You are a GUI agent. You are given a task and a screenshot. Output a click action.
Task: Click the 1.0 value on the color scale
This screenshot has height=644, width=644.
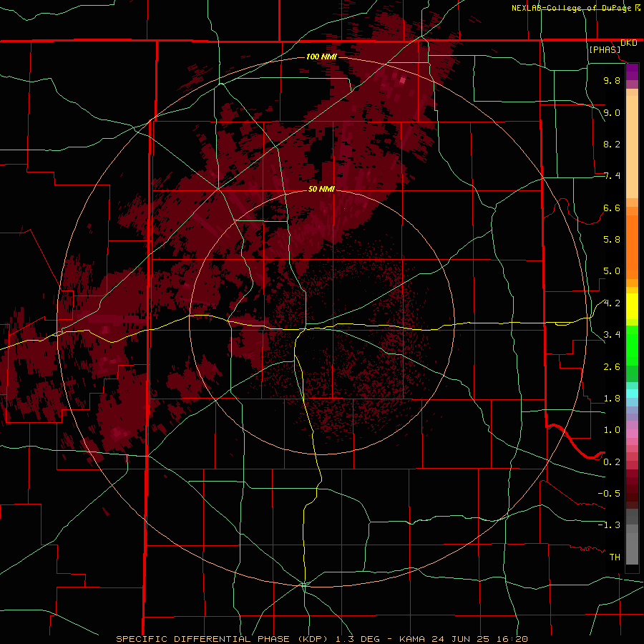click(612, 430)
